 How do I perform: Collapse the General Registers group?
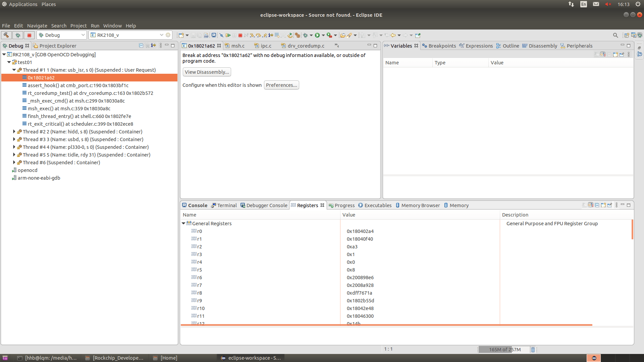183,224
